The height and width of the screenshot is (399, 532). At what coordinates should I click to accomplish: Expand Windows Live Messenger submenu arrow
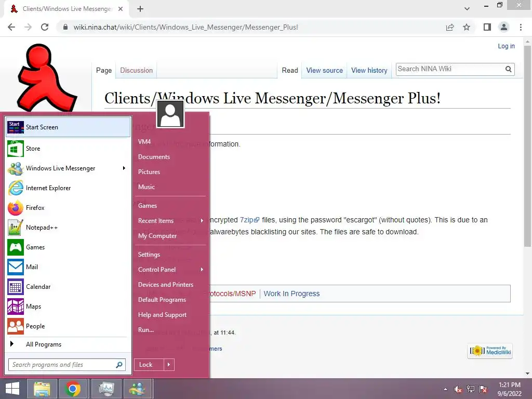tap(124, 168)
